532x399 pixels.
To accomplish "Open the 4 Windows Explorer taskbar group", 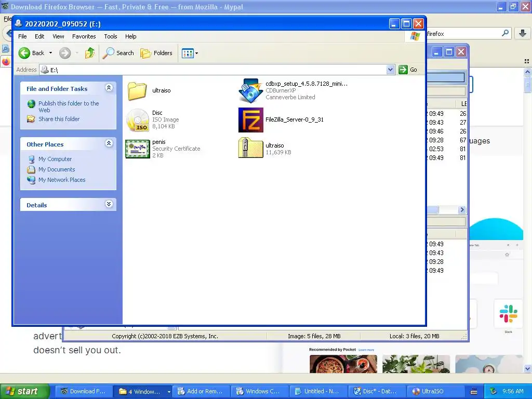I will (x=142, y=391).
